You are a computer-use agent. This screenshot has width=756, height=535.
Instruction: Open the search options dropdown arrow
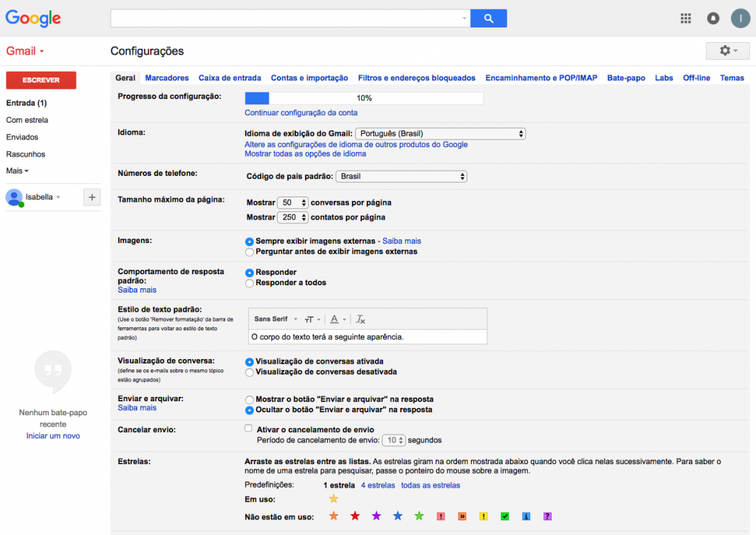464,18
